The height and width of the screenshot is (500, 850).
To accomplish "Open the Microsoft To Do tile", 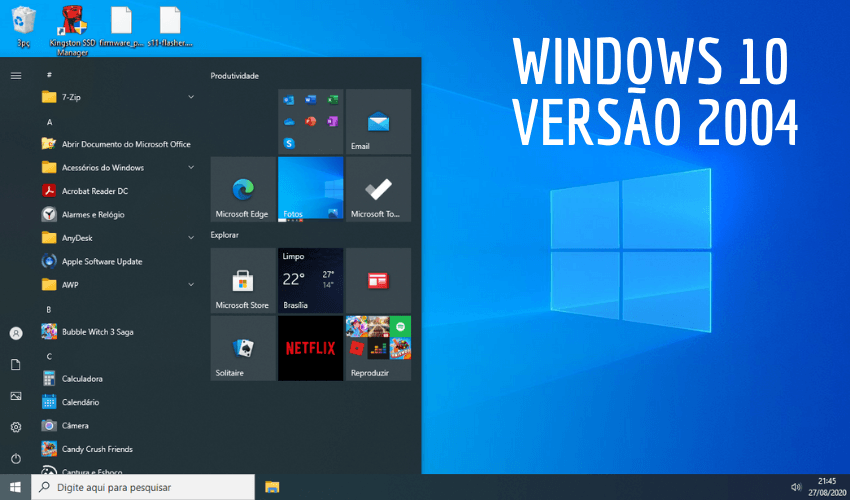I will tap(378, 189).
